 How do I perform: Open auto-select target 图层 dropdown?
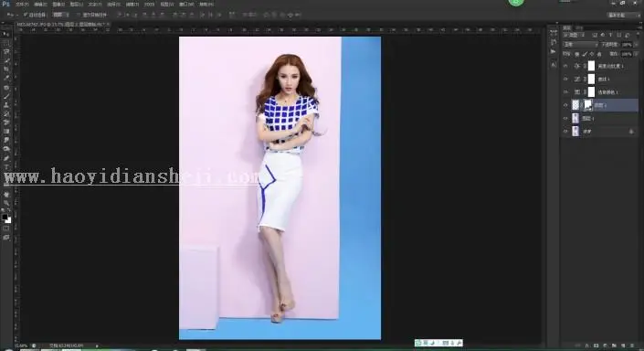pos(60,15)
